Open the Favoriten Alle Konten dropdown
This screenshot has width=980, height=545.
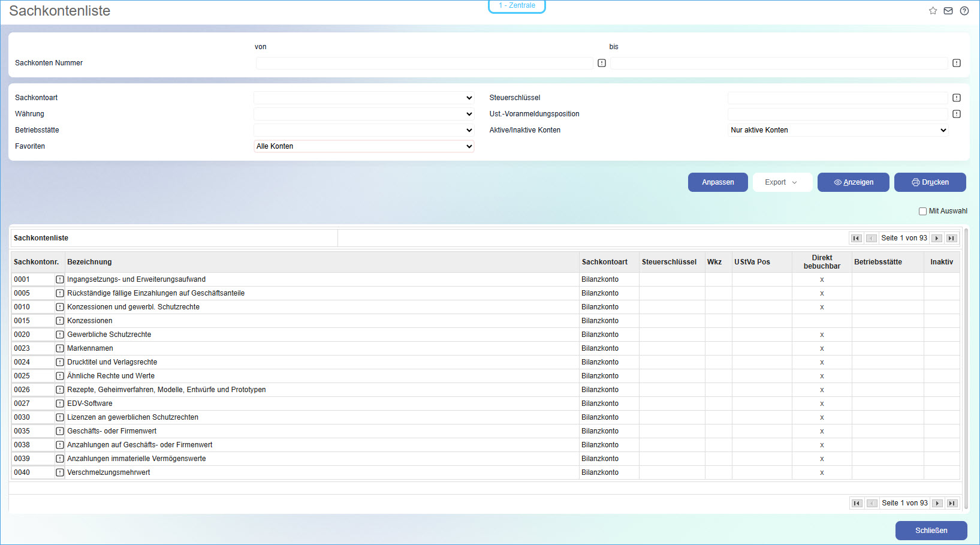coord(364,146)
